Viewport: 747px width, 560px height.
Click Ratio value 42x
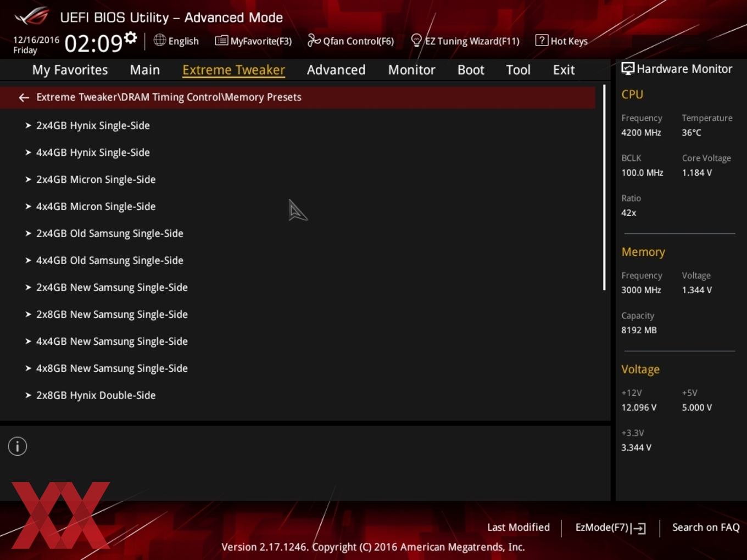(628, 212)
